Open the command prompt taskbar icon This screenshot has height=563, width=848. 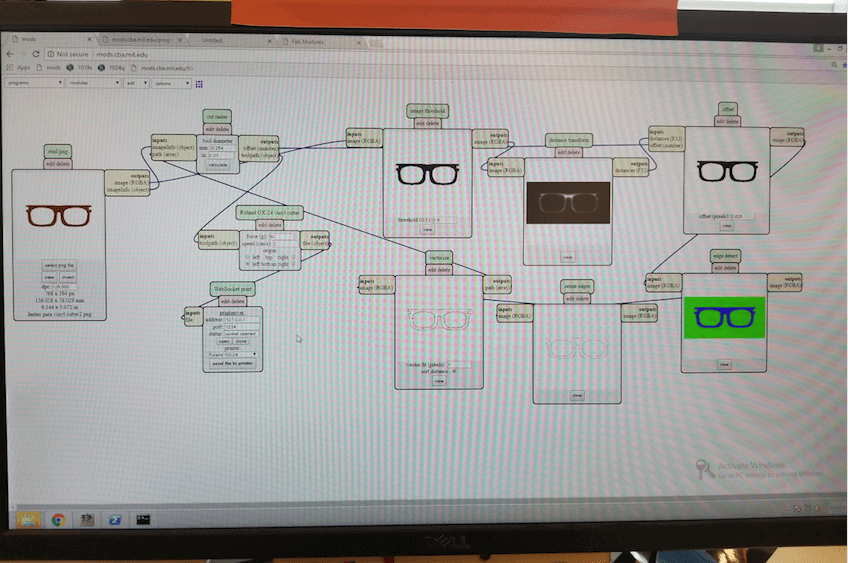pyautogui.click(x=143, y=520)
